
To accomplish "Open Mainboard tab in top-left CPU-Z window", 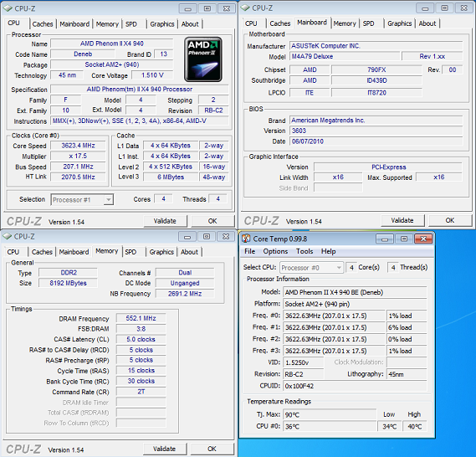I will click(74, 24).
